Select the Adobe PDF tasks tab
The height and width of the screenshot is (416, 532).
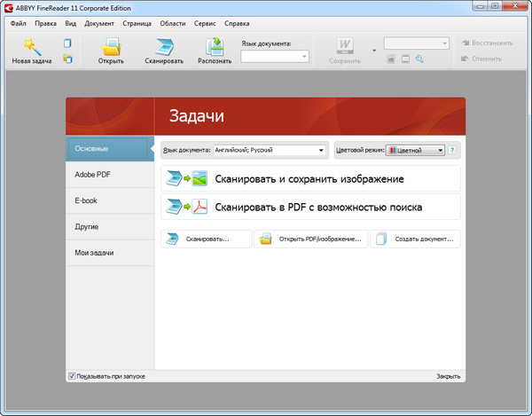pos(110,175)
